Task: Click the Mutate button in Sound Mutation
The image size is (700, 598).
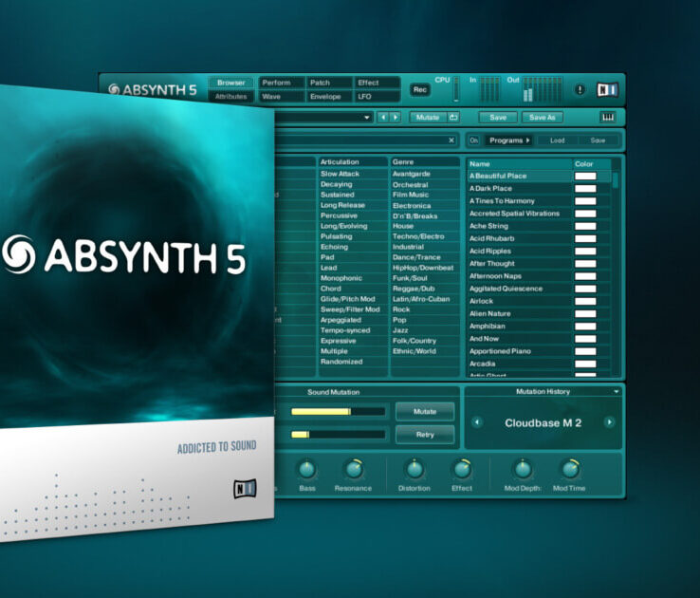Action: coord(425,411)
